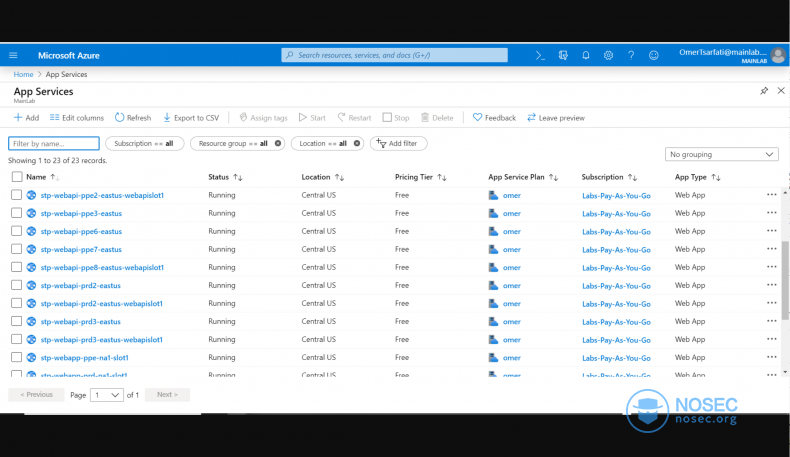Open Feedback from the toolbar
Viewport: 790px width, 457px height.
pyautogui.click(x=494, y=118)
